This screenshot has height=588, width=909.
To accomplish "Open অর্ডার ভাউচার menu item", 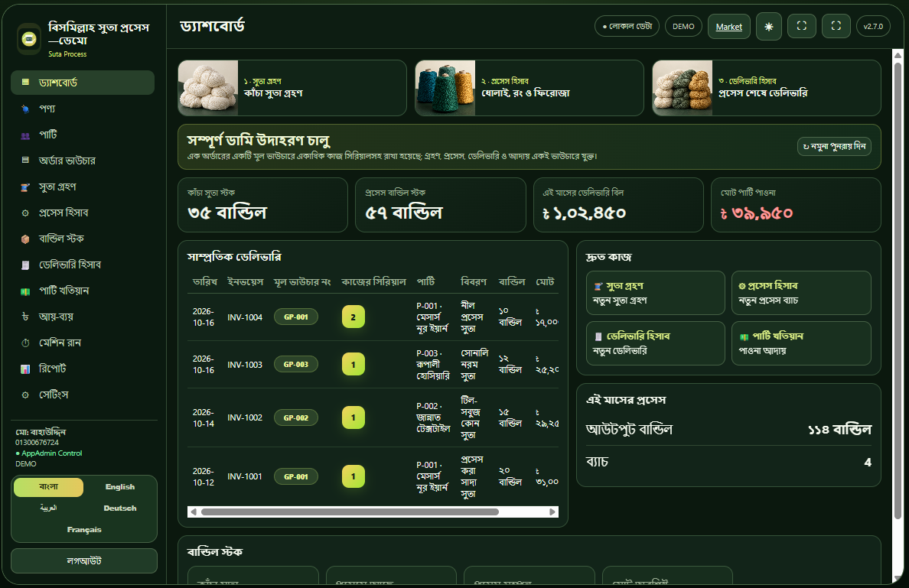I will tap(83, 161).
